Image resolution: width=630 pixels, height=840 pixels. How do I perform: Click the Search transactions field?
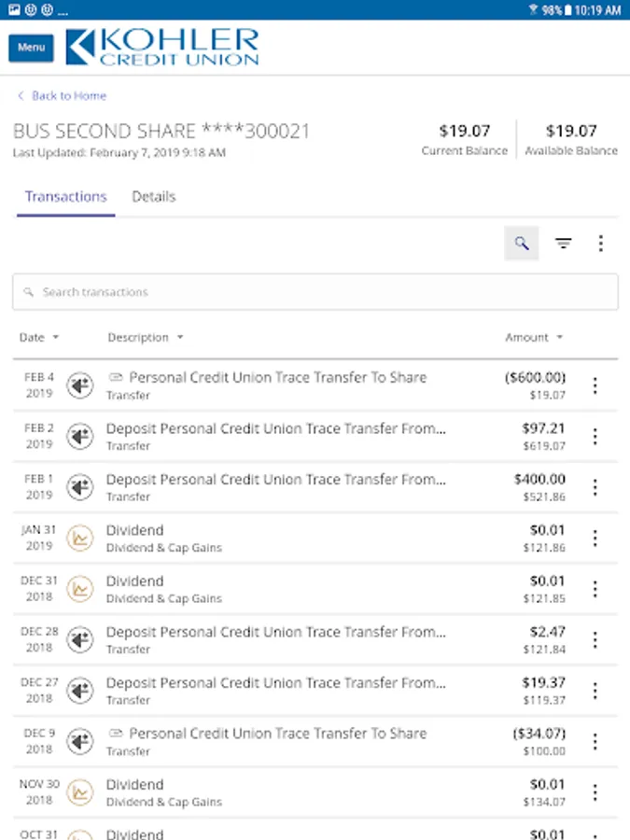315,292
